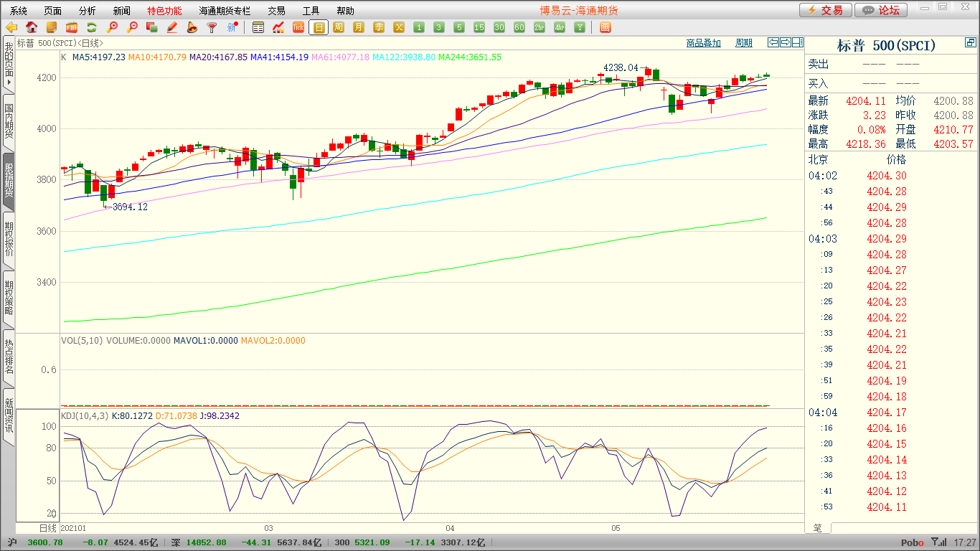
Task: Open the 交易 menu
Action: [276, 11]
